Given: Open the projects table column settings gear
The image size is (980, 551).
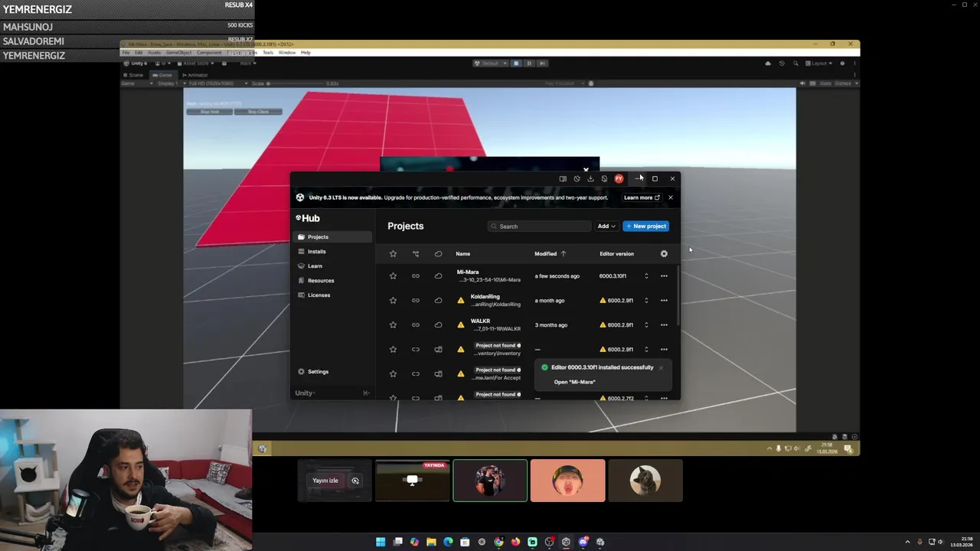Looking at the screenshot, I should [664, 254].
